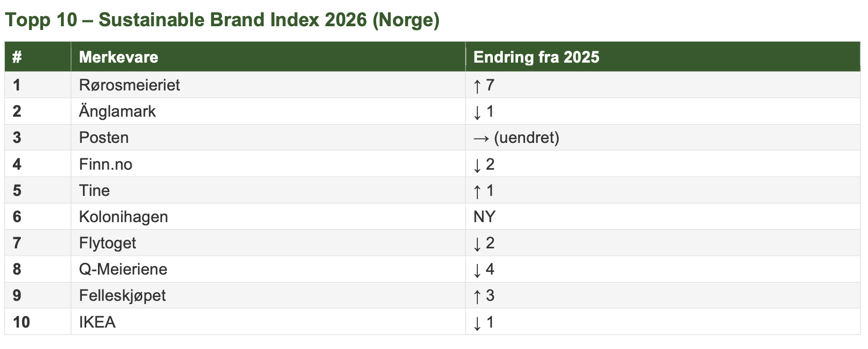Select the 'Merkevare' column header
Screen dimensions: 868x349
pyautogui.click(x=118, y=57)
